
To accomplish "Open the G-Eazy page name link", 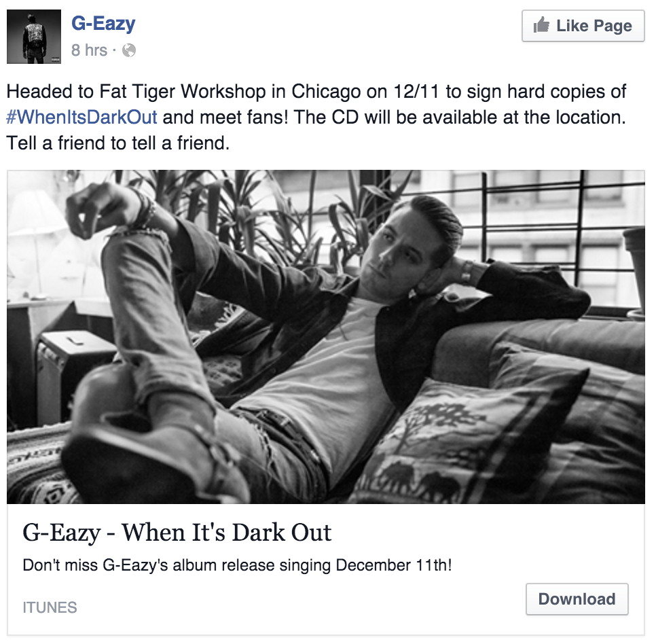I will coord(103,23).
